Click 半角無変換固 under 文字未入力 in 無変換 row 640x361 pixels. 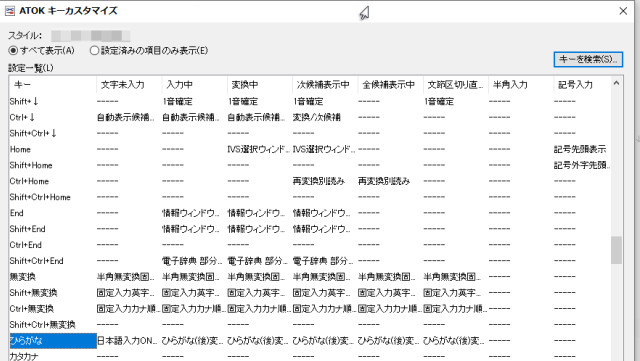click(x=126, y=276)
